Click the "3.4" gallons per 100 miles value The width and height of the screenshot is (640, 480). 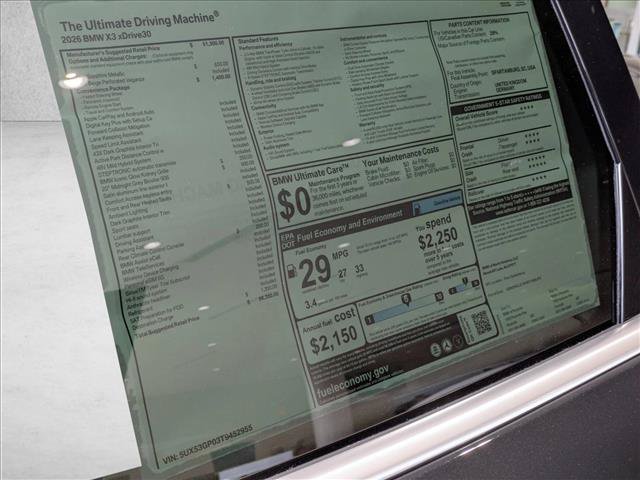tap(311, 304)
